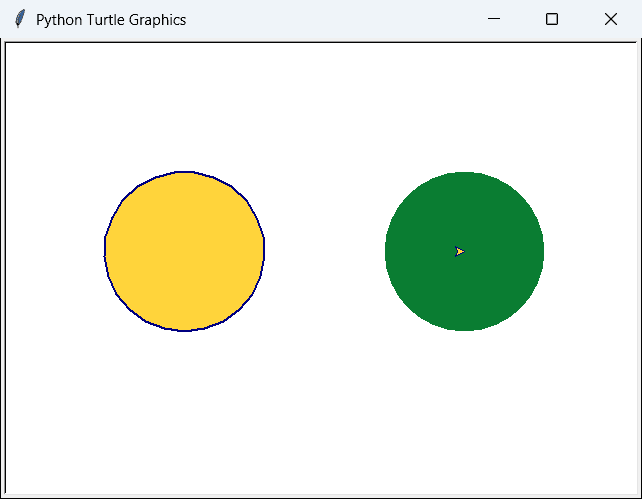Click the Python Turtle Graphics title text
The width and height of the screenshot is (642, 499).
[x=111, y=20]
